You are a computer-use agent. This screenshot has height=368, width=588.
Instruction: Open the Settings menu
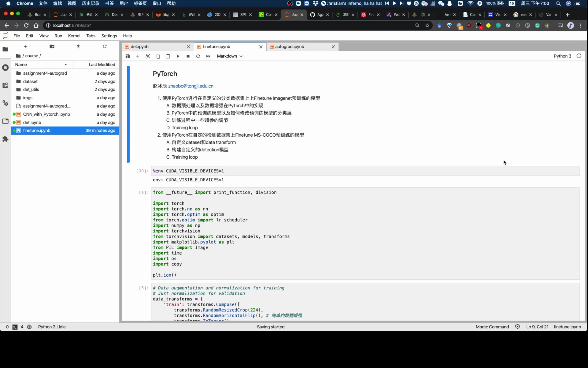click(109, 36)
